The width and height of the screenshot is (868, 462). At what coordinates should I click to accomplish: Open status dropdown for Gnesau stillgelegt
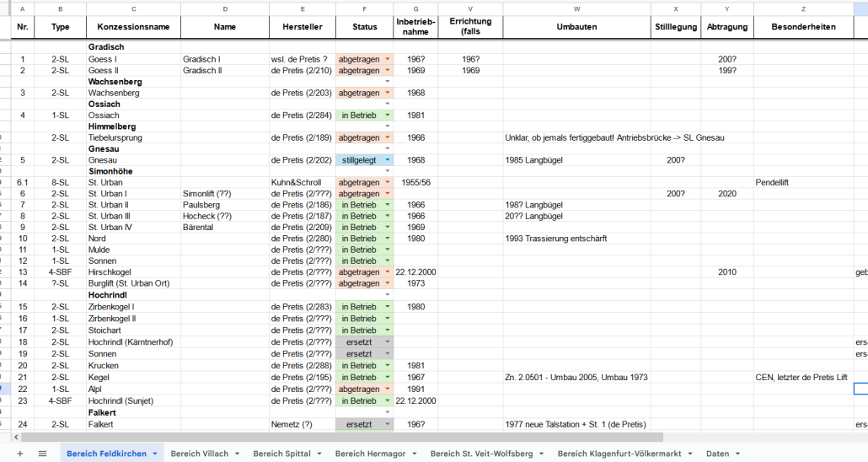point(387,160)
